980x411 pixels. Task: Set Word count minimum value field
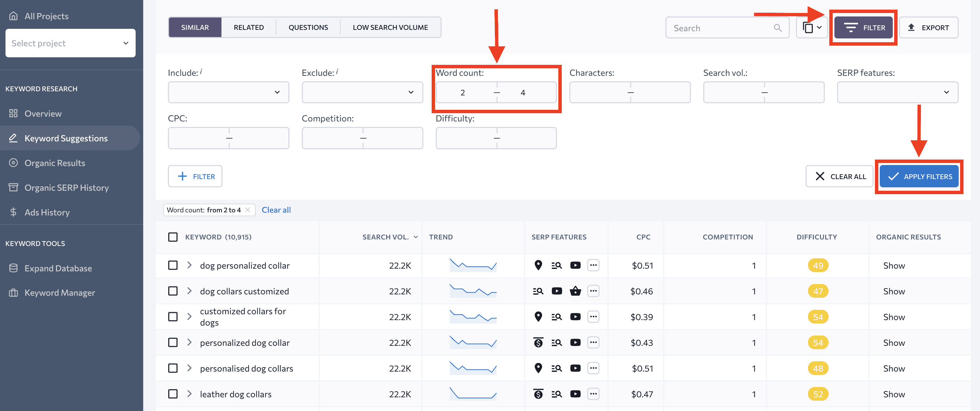coord(463,92)
